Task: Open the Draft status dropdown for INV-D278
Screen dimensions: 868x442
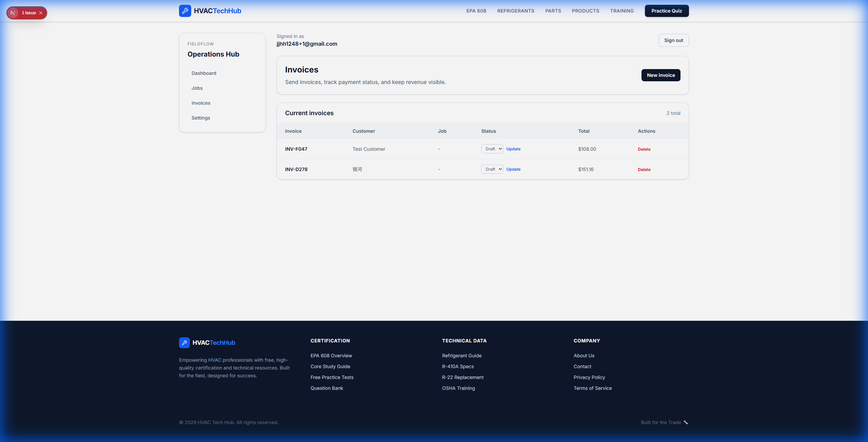Action: [x=492, y=169]
